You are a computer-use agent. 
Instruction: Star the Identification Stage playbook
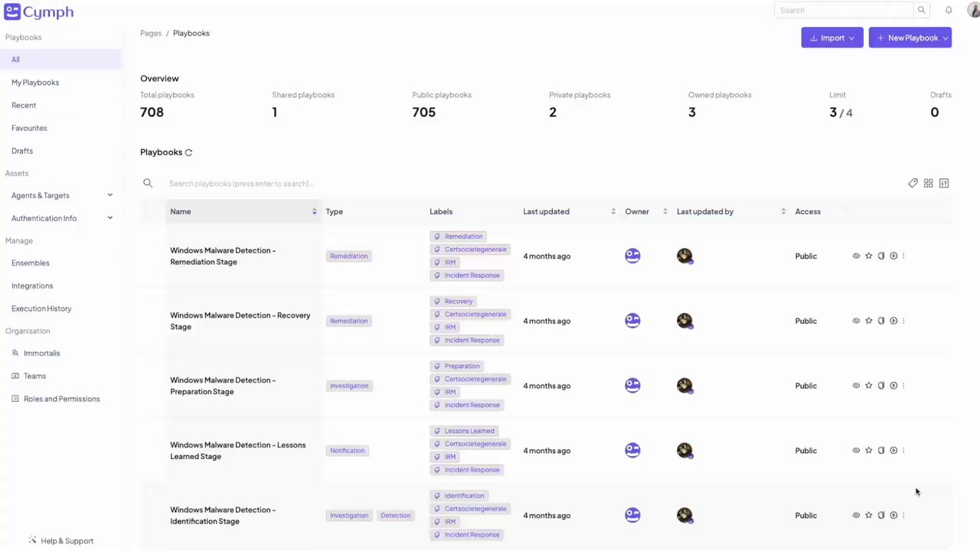pos(869,516)
